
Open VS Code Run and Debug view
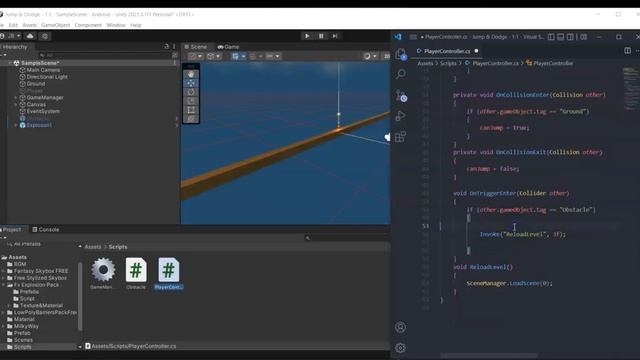400,116
